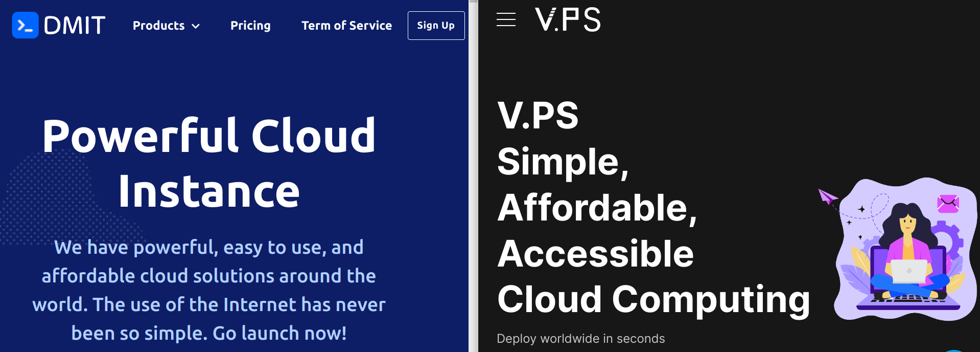Open the Products menu
Image resolution: width=980 pixels, height=352 pixels.
[x=158, y=26]
